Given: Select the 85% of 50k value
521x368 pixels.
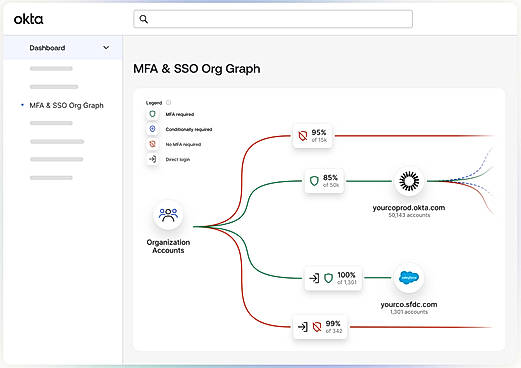Looking at the screenshot, I should click(x=331, y=181).
